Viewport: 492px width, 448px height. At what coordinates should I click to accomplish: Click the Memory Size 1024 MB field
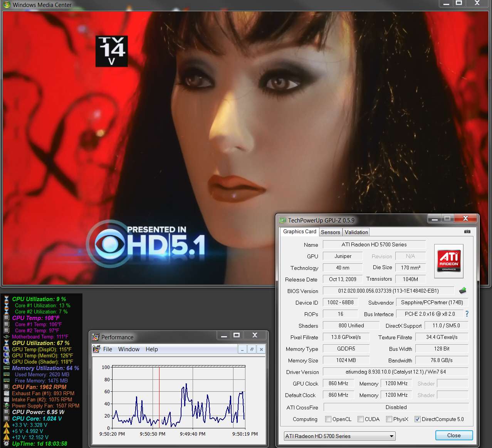coord(346,360)
